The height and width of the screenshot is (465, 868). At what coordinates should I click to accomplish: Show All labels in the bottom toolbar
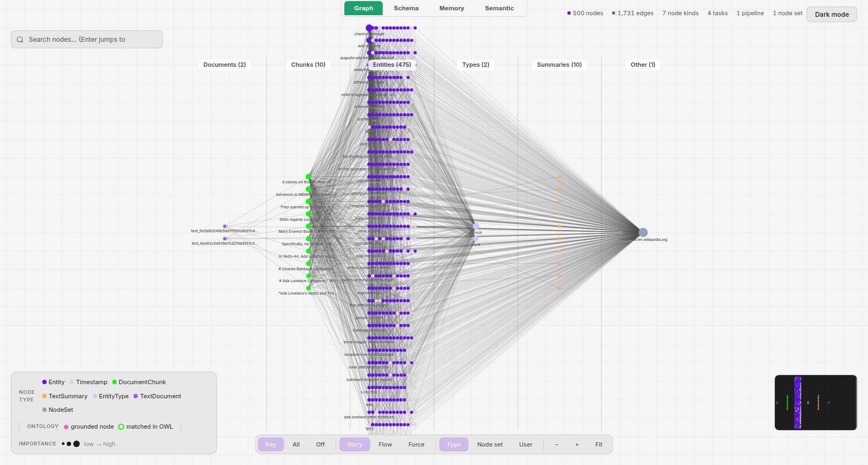296,444
